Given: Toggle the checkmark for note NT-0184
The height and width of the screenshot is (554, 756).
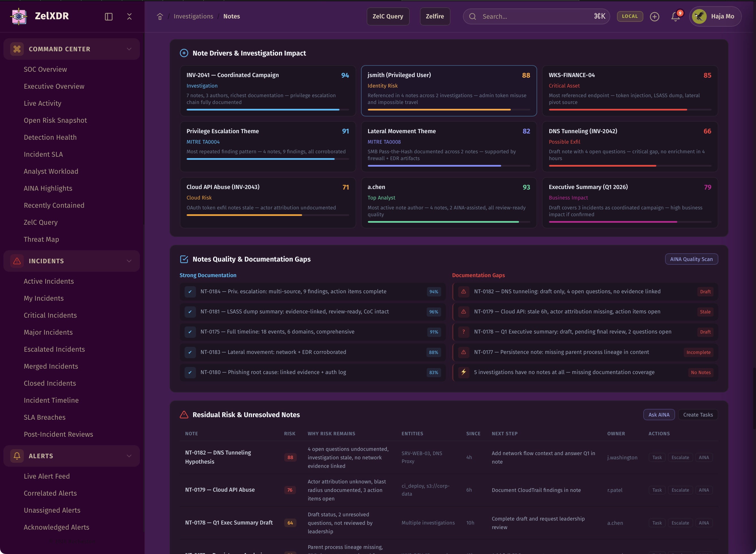Looking at the screenshot, I should [190, 291].
